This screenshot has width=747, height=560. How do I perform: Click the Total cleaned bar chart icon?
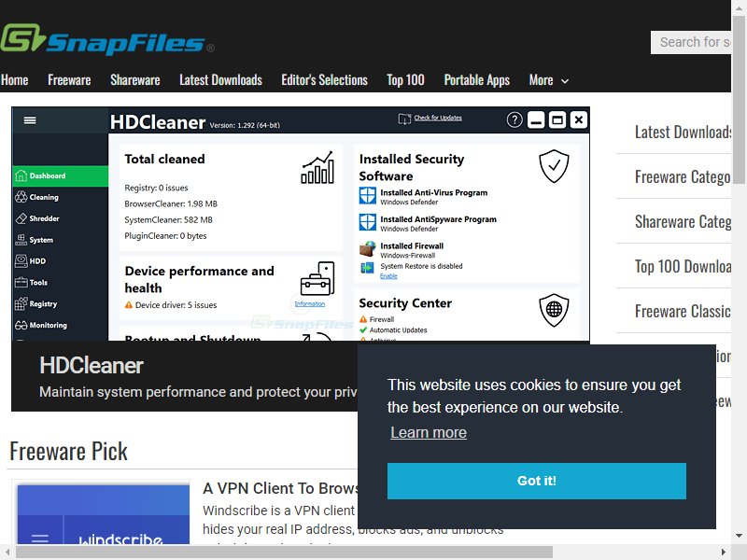[317, 168]
